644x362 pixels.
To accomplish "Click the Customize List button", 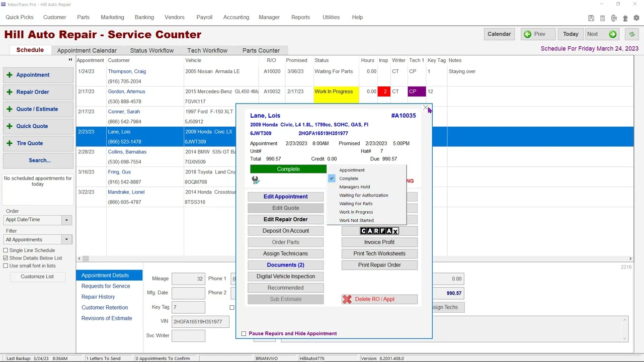I will click(x=37, y=277).
